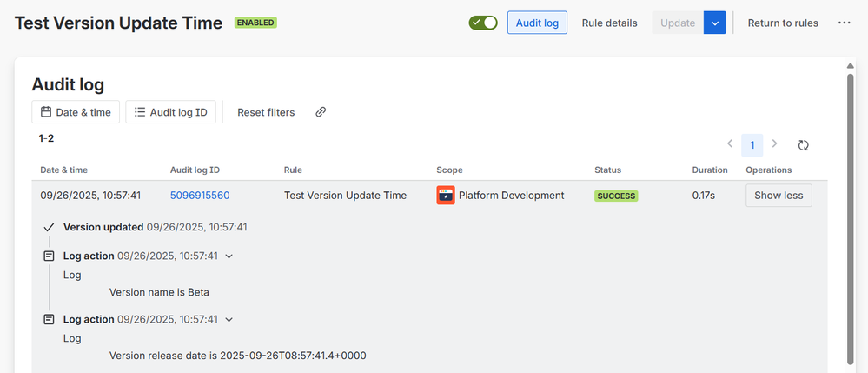Switch to the Rule details tab

tap(609, 23)
